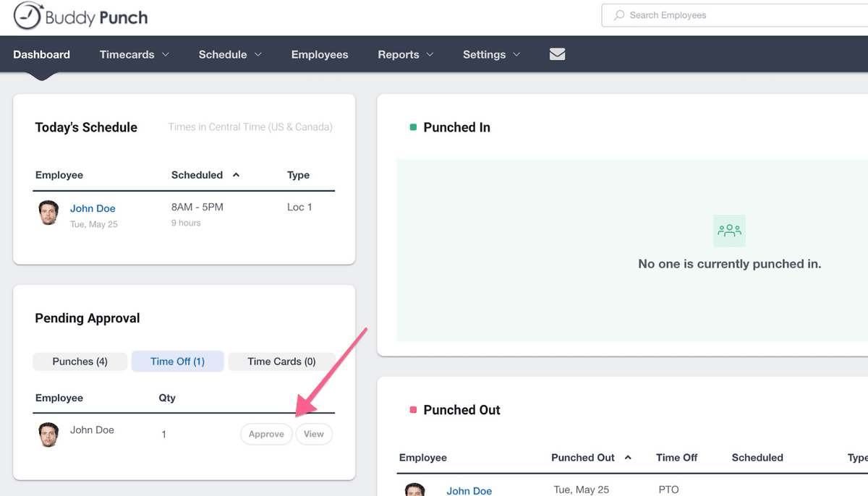View John Doe's pending time off
This screenshot has width=868, height=496.
pyautogui.click(x=314, y=434)
